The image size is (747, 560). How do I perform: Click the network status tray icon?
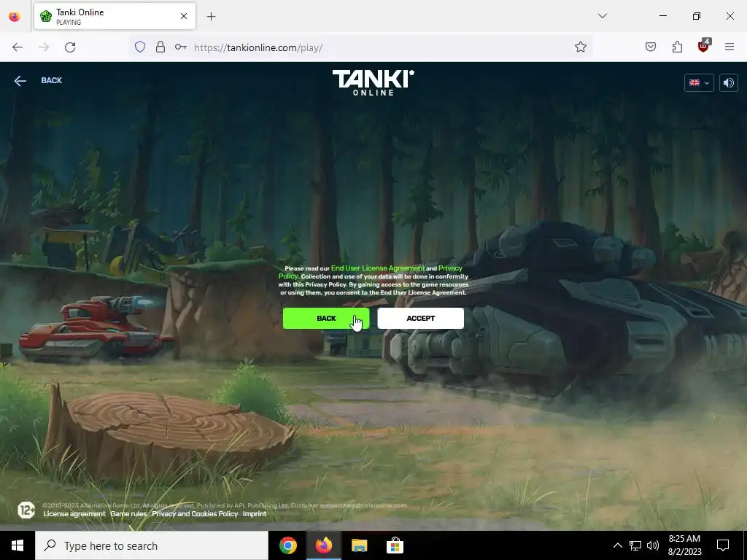(x=635, y=545)
